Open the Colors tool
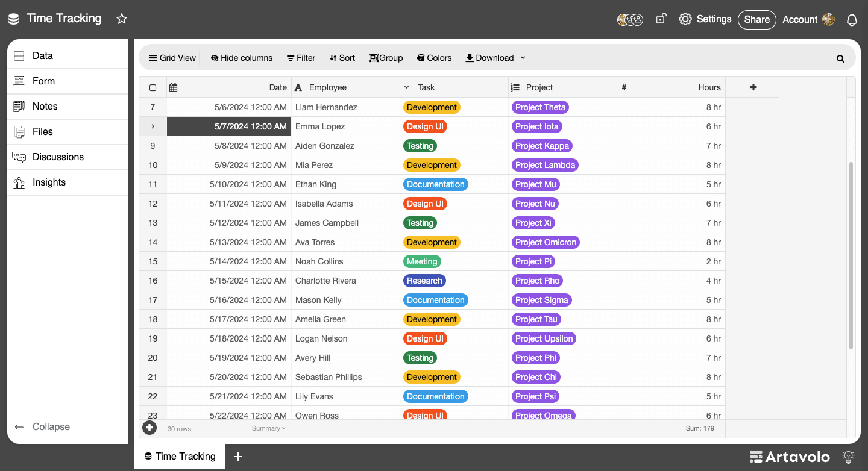 [x=434, y=58]
